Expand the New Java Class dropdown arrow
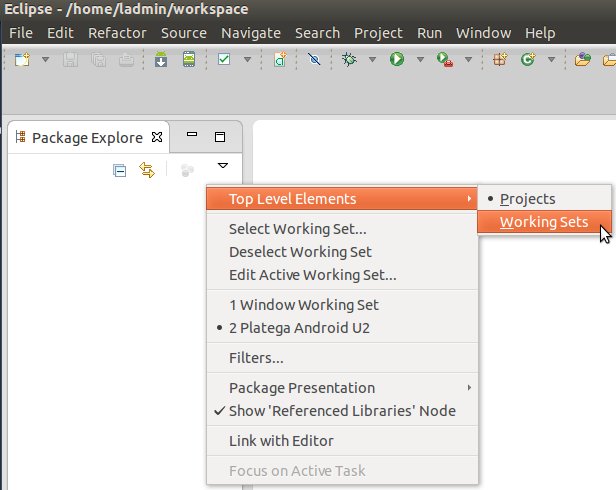The image size is (616, 490). [x=552, y=60]
